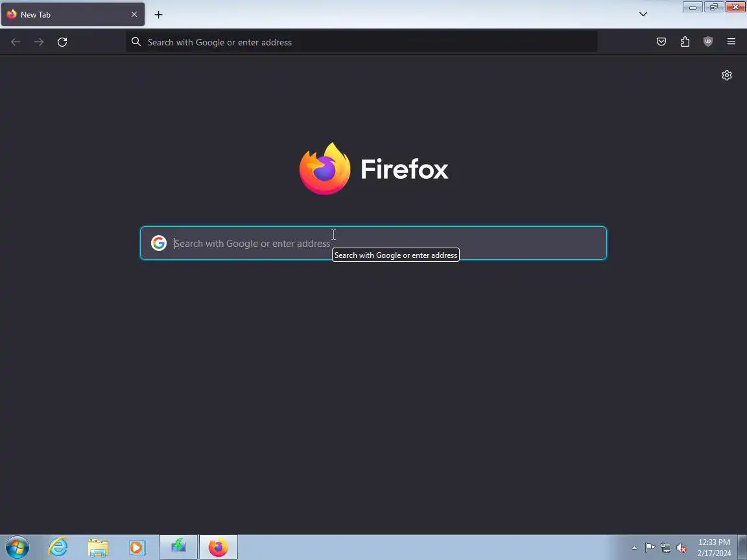The height and width of the screenshot is (560, 747).
Task: Open the Extensions puzzle icon
Action: [x=685, y=42]
